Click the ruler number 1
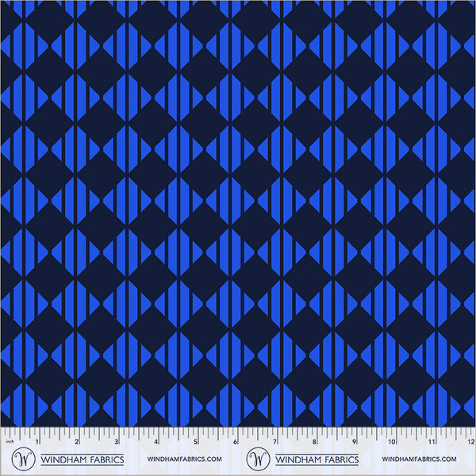This screenshot has width=476, height=476. (x=37, y=442)
